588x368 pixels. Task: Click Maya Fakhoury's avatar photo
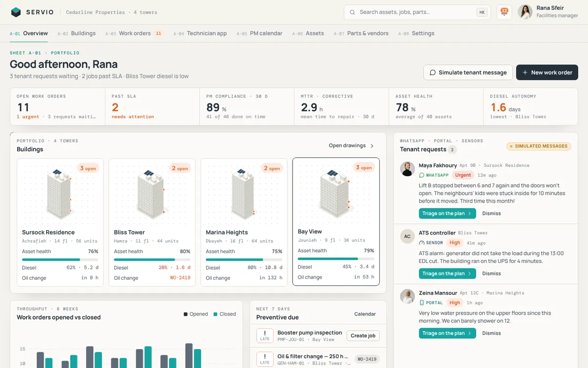tap(407, 169)
